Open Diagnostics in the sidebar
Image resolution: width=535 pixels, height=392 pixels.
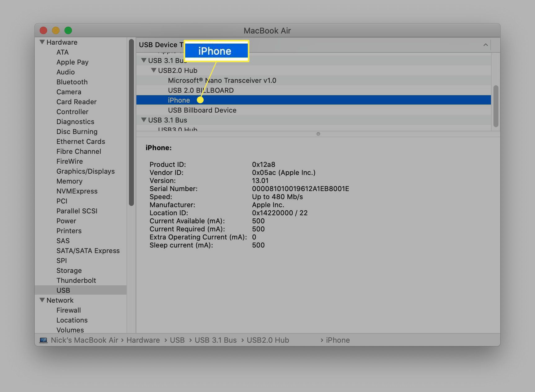pos(75,122)
